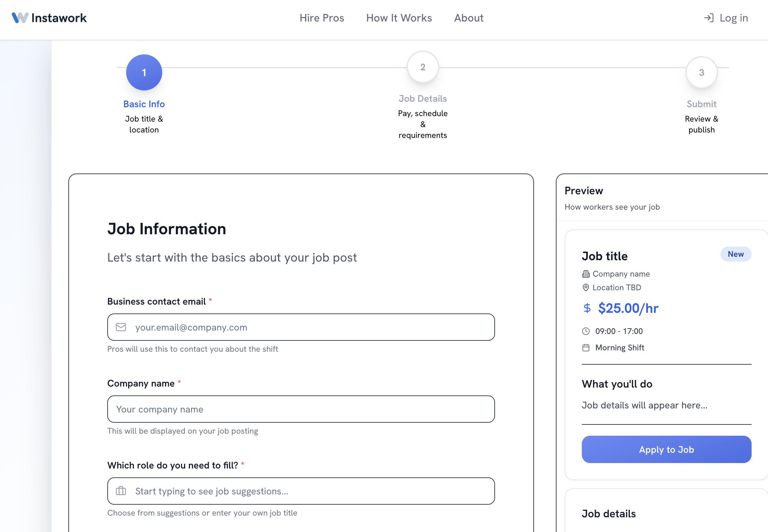The width and height of the screenshot is (768, 532).
Task: Click the 09:00 - 17:00 time text
Action: [x=619, y=331]
